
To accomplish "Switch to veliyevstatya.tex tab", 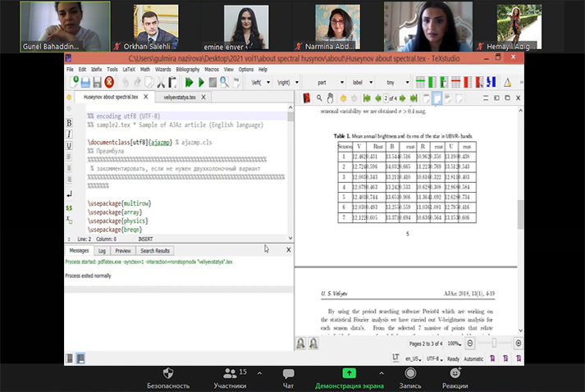I will pyautogui.click(x=180, y=97).
